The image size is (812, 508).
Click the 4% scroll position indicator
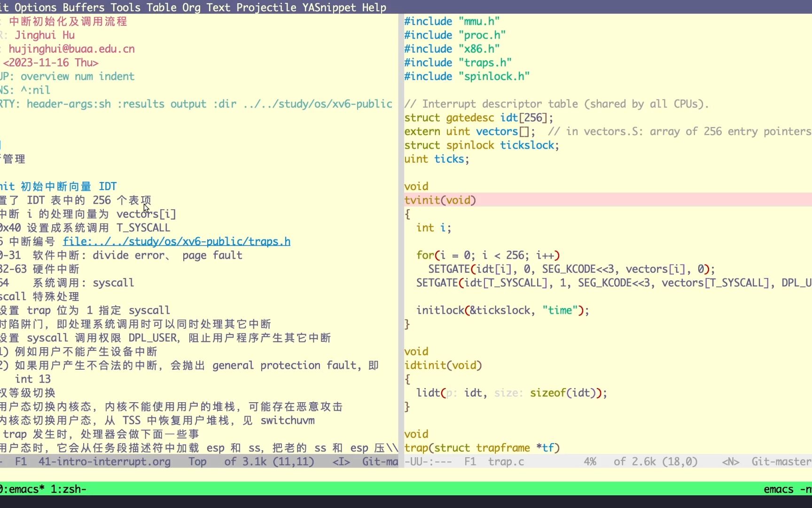[590, 461]
